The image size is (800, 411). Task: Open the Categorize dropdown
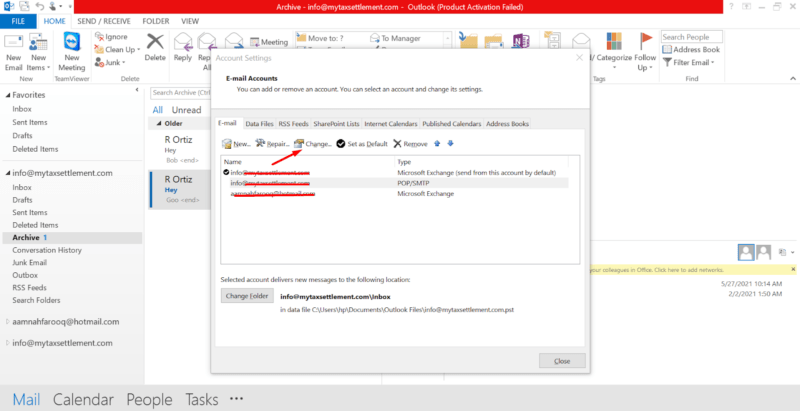point(614,53)
